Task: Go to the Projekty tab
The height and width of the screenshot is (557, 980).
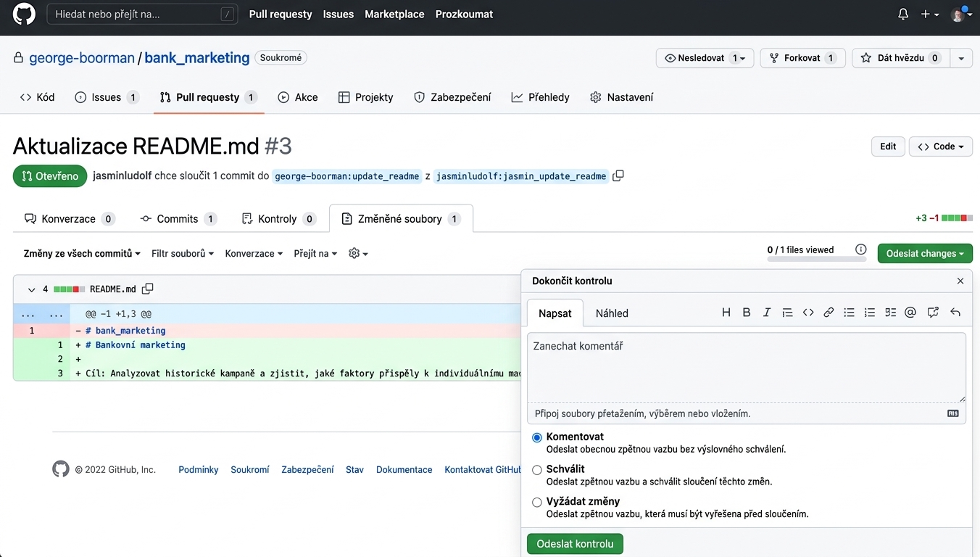Action: click(x=366, y=97)
